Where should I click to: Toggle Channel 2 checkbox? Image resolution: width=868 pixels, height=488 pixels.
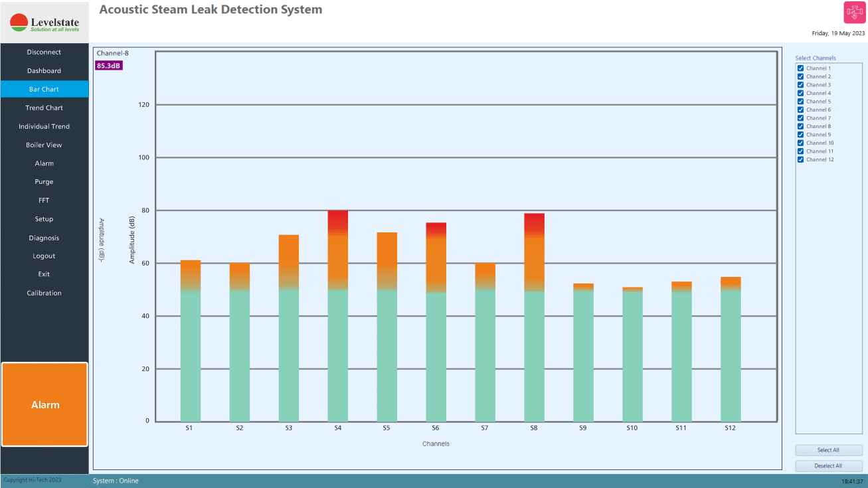coord(800,76)
